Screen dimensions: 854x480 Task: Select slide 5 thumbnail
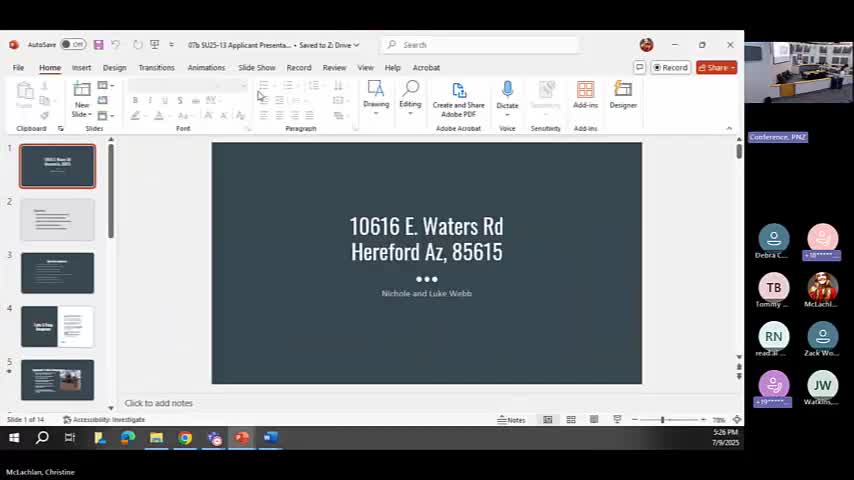coord(57,380)
